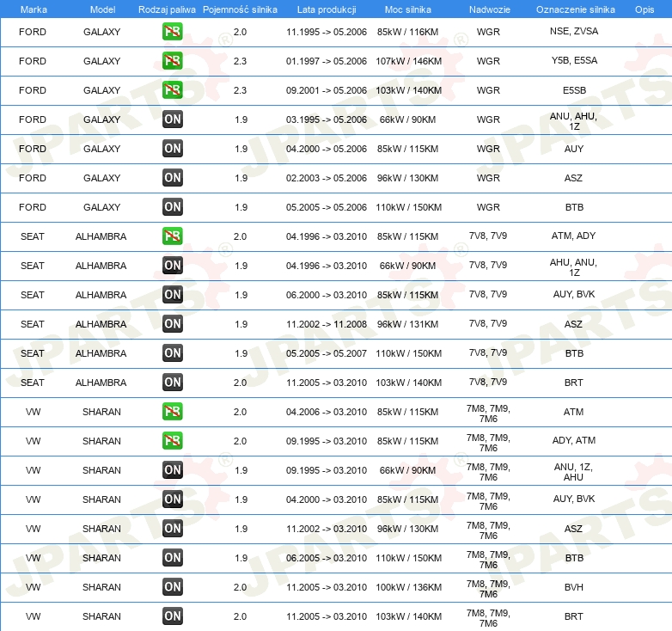This screenshot has width=672, height=631.
Task: Click the Opis column header
Action: point(645,9)
